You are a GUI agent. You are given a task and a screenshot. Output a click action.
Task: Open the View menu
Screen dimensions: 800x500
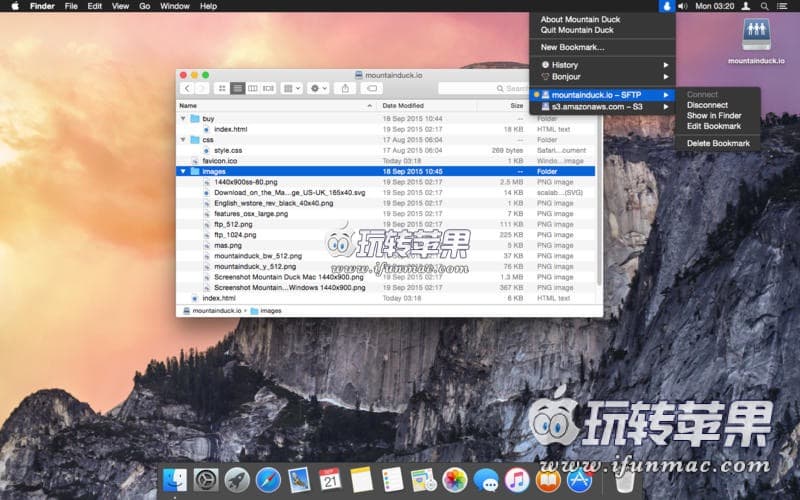point(120,6)
